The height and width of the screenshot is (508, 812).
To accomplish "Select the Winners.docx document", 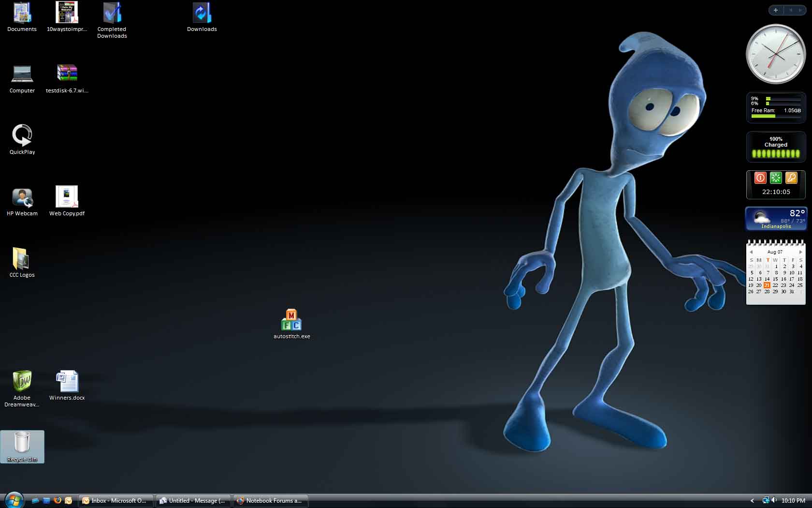I will [x=67, y=386].
